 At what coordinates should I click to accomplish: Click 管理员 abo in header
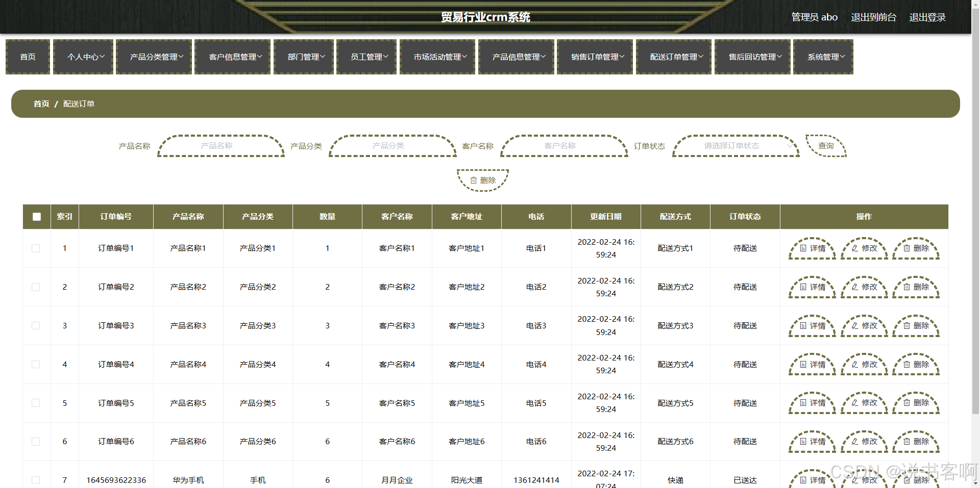(814, 17)
